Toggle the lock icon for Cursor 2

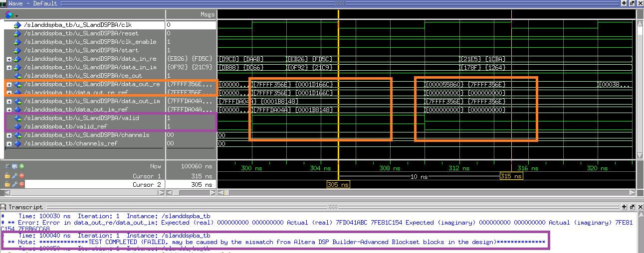(x=7, y=184)
